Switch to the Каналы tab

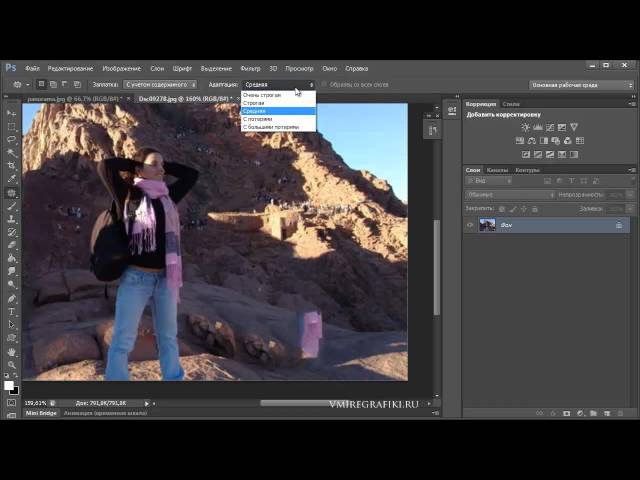pyautogui.click(x=497, y=170)
